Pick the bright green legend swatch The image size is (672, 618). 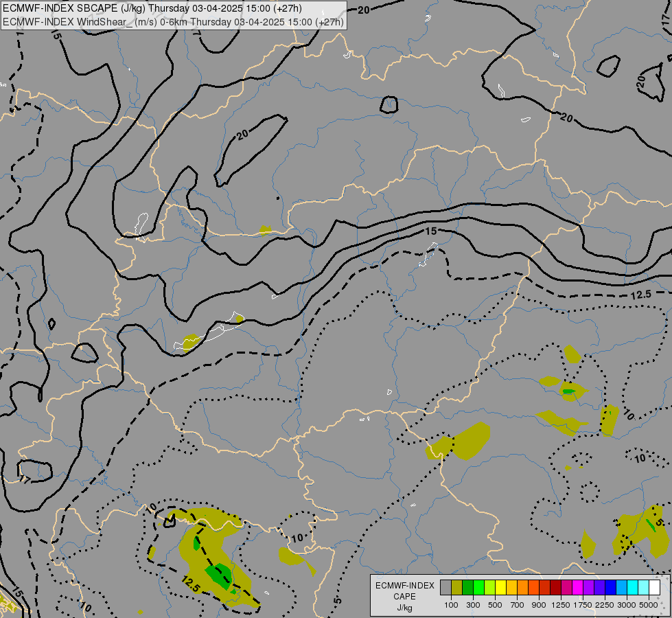pyautogui.click(x=478, y=588)
